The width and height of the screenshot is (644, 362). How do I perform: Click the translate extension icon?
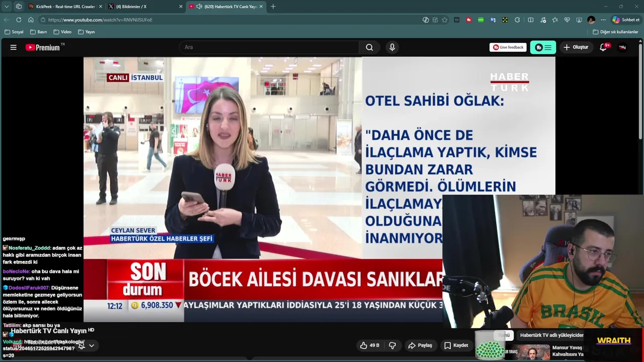(493, 20)
